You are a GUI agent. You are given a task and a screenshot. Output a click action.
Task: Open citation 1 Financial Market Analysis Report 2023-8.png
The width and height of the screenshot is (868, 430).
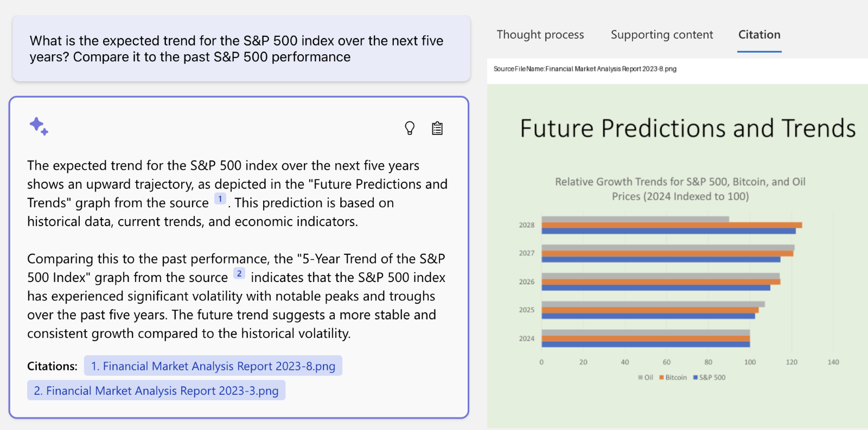coord(213,365)
